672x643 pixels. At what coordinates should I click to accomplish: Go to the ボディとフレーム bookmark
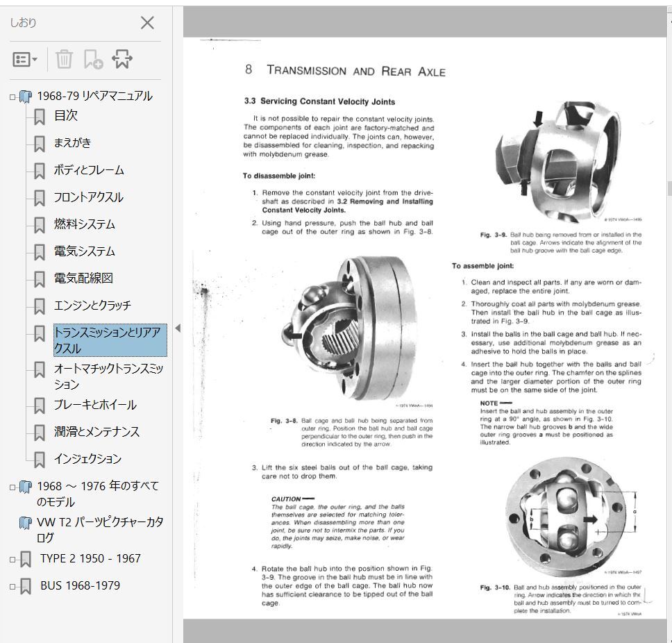coord(89,170)
